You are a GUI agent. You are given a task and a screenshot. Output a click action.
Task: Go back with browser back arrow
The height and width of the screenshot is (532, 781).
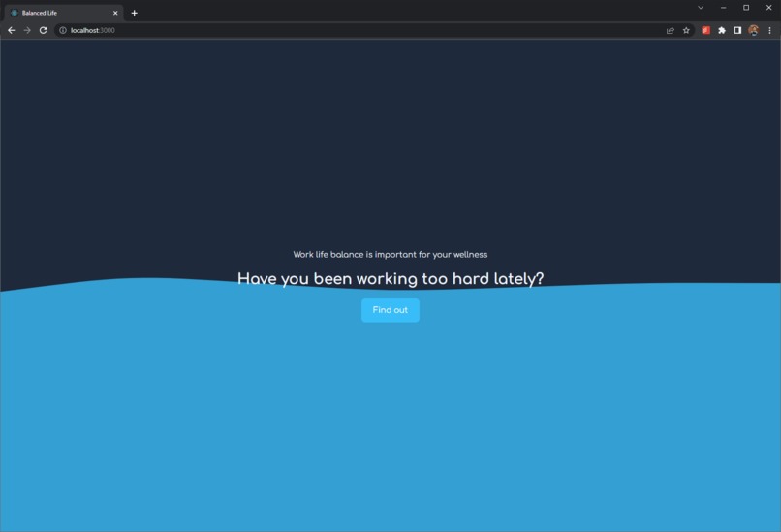click(11, 30)
